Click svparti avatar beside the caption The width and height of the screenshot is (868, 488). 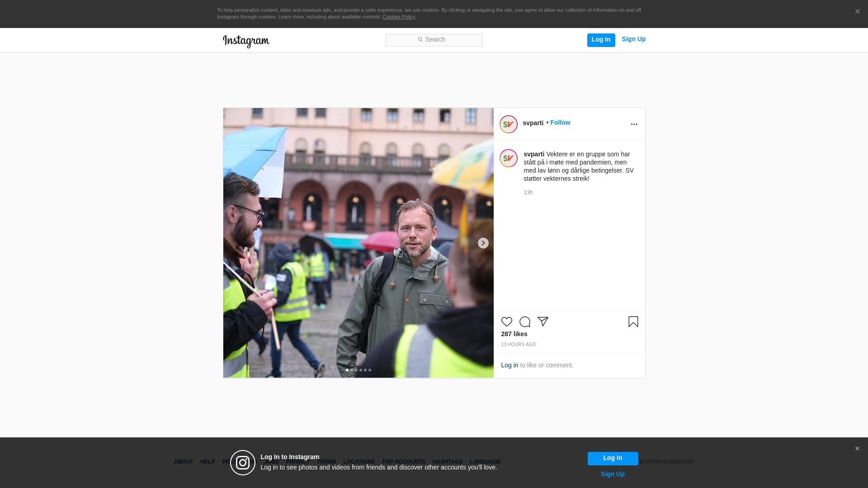click(508, 158)
